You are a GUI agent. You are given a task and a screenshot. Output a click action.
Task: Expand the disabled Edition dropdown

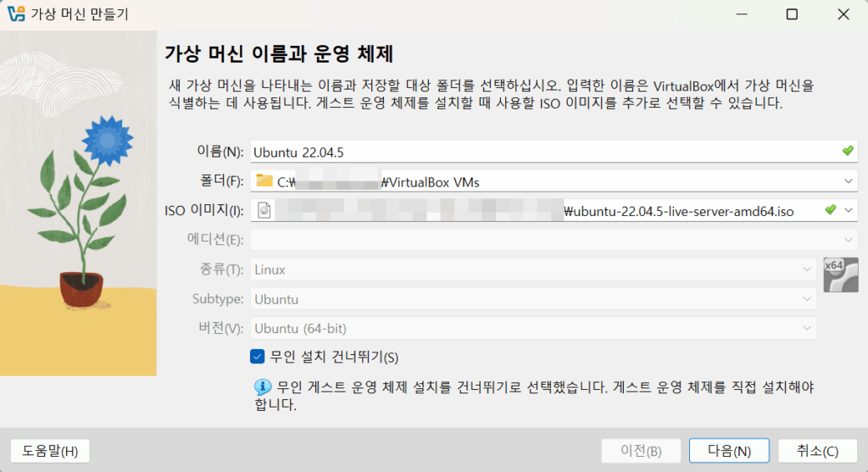(x=848, y=240)
